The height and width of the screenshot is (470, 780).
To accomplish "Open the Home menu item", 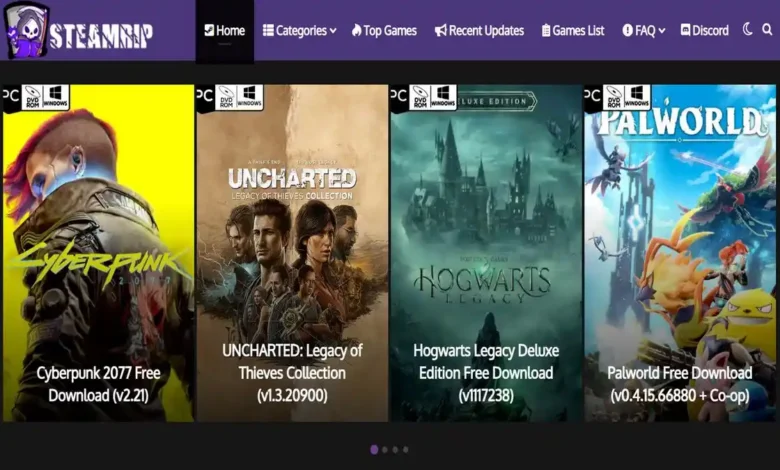I will pos(224,31).
